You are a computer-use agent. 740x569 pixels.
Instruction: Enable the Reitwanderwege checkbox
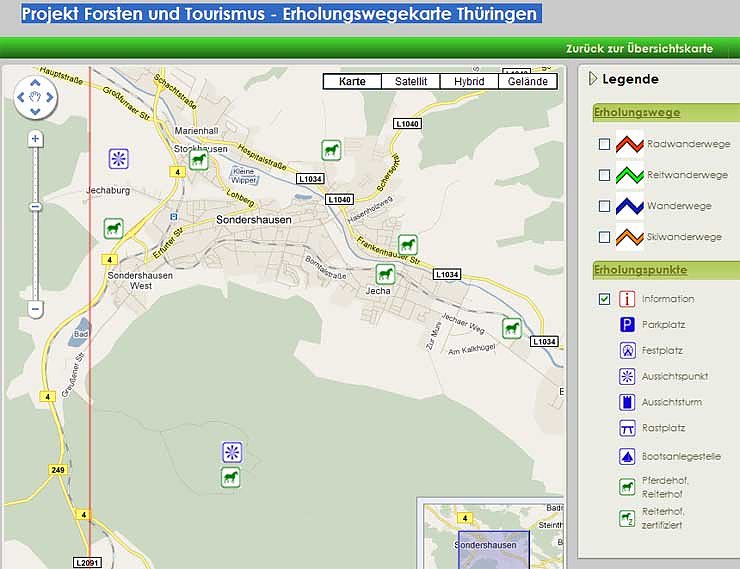coord(604,175)
